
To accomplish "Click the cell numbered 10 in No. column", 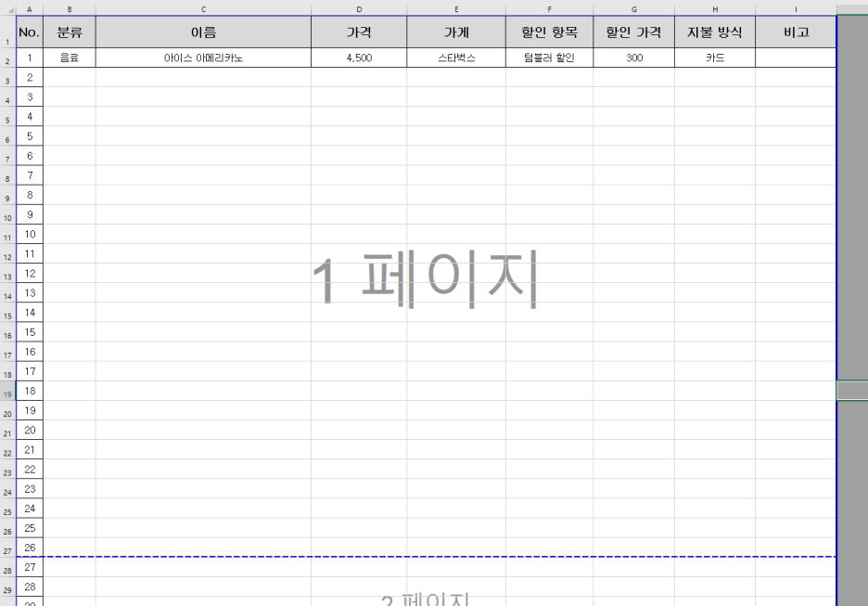I will [30, 234].
